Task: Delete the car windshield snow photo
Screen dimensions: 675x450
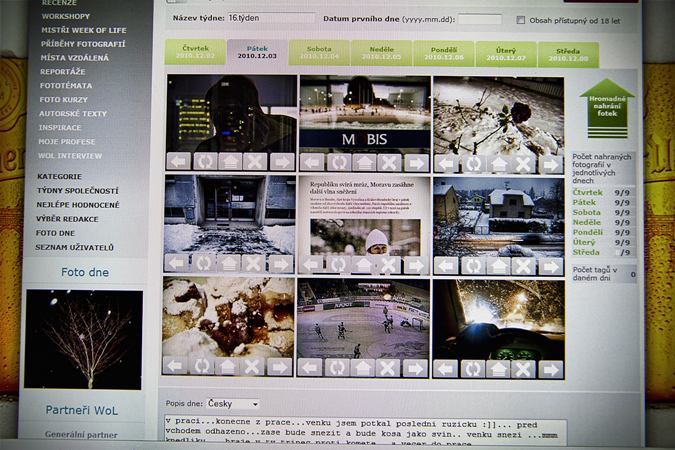Action: (523, 369)
